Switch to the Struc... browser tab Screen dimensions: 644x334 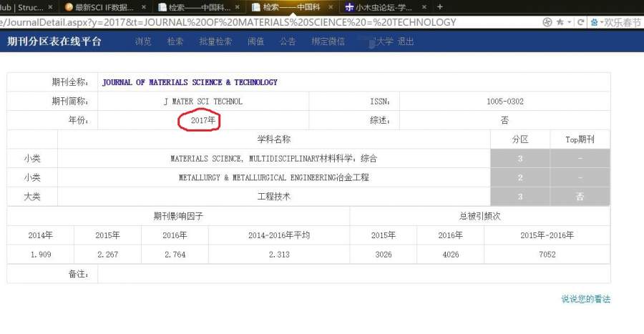tap(23, 7)
